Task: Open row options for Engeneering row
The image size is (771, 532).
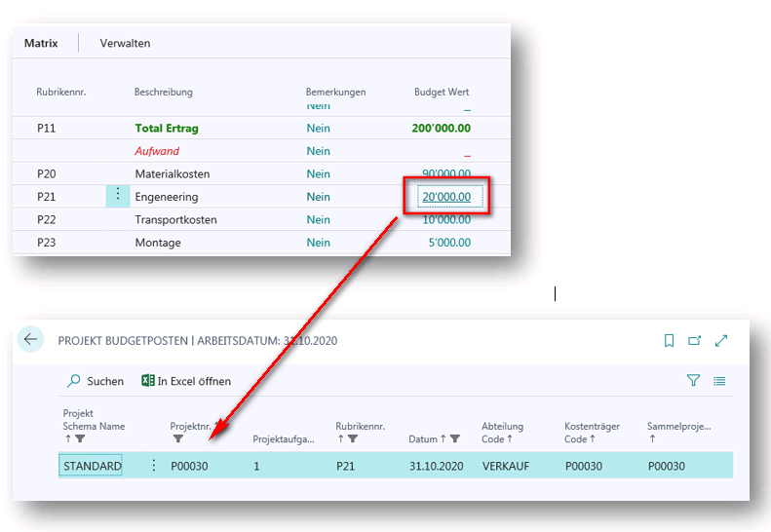Action: [x=118, y=196]
